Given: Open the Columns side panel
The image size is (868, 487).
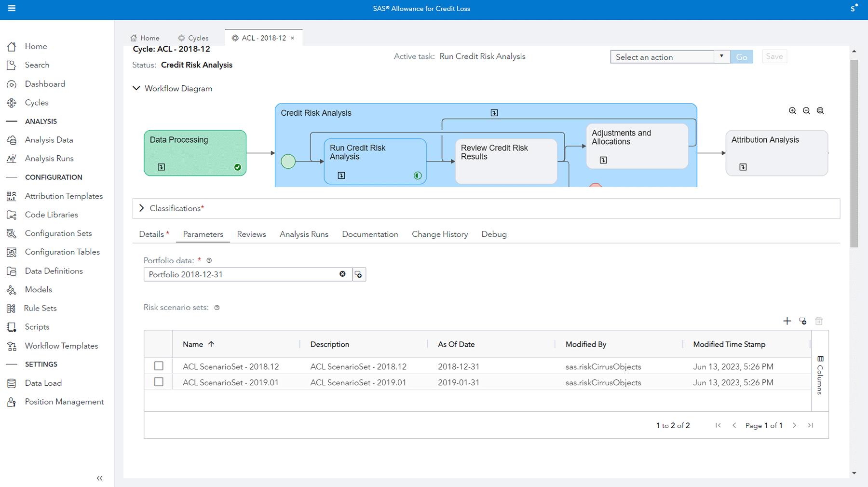Looking at the screenshot, I should pyautogui.click(x=820, y=375).
